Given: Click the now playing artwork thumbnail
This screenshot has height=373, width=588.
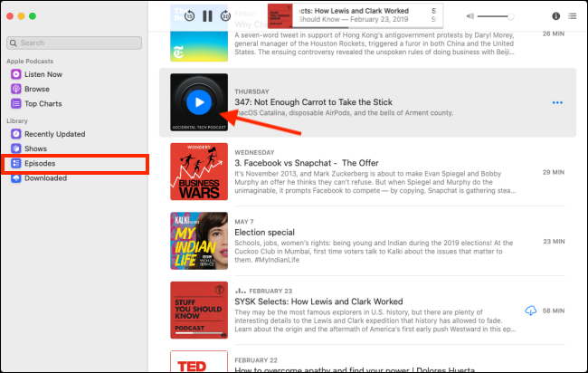Looking at the screenshot, I should point(280,15).
